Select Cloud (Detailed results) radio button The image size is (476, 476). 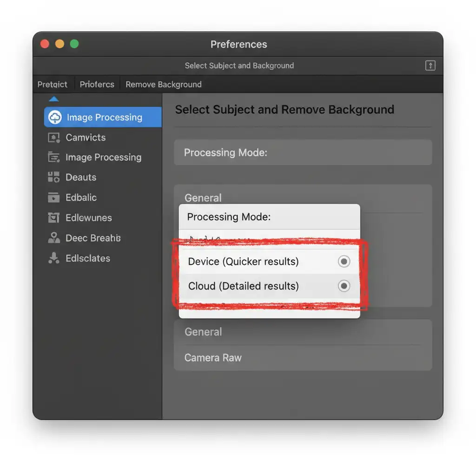344,286
